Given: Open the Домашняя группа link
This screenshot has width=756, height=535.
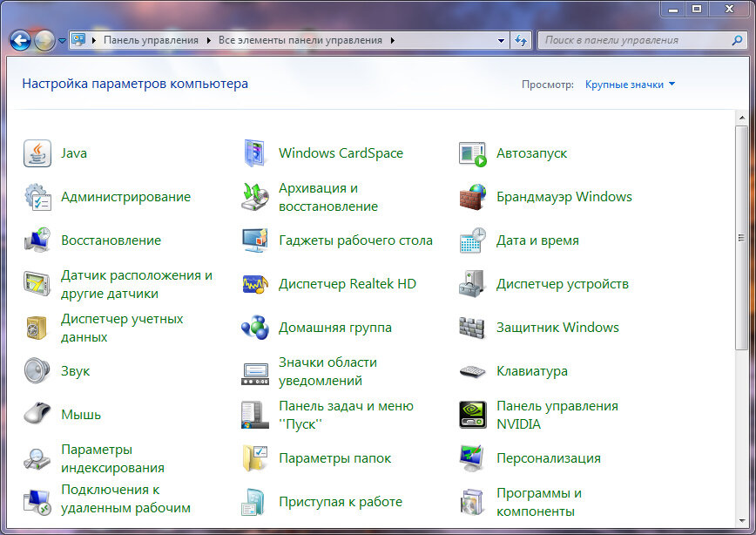Looking at the screenshot, I should 335,328.
